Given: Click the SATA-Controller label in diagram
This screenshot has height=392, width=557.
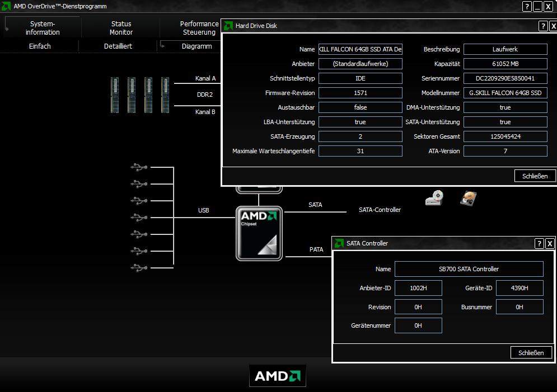Looking at the screenshot, I should pyautogui.click(x=380, y=210).
